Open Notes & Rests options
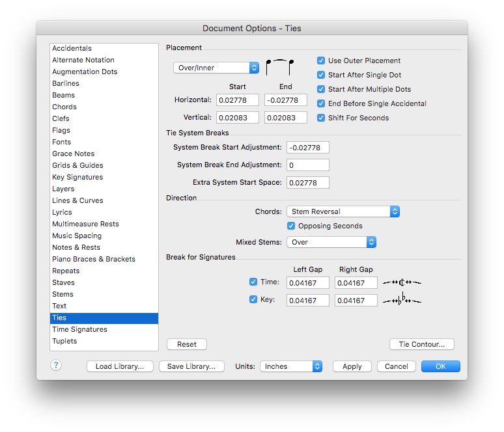 click(104, 248)
